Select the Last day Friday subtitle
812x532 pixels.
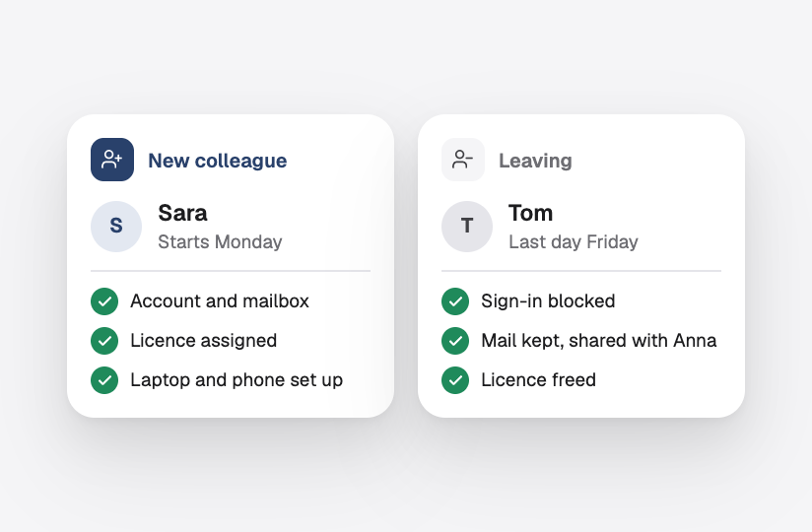click(x=574, y=241)
